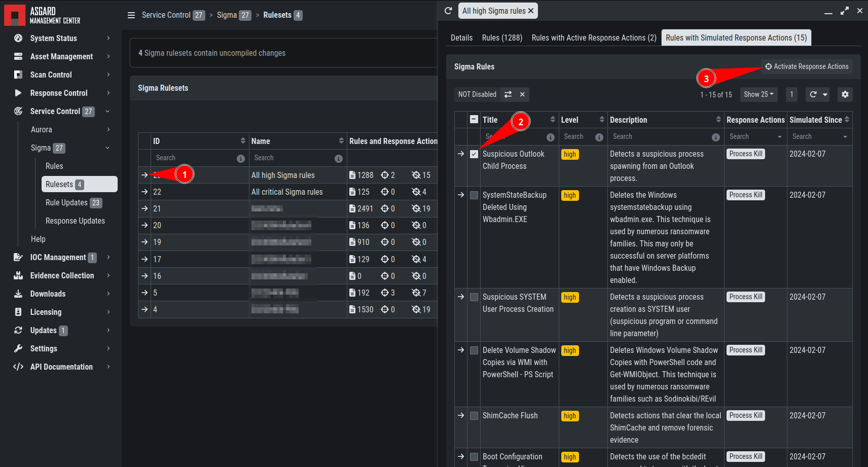This screenshot has width=868, height=467.
Task: Check the Boot Configuration row checkbox
Action: pyautogui.click(x=474, y=457)
